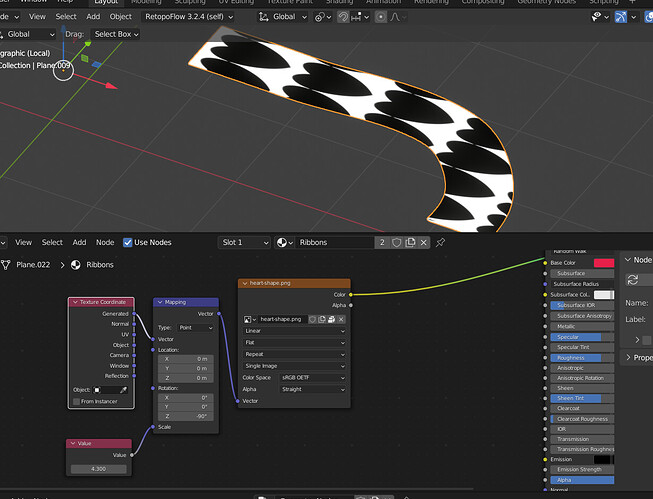Viewport: 653px width, 499px height.
Task: Click the eyedropper in Texture Coordinate Object field
Action: (x=123, y=390)
